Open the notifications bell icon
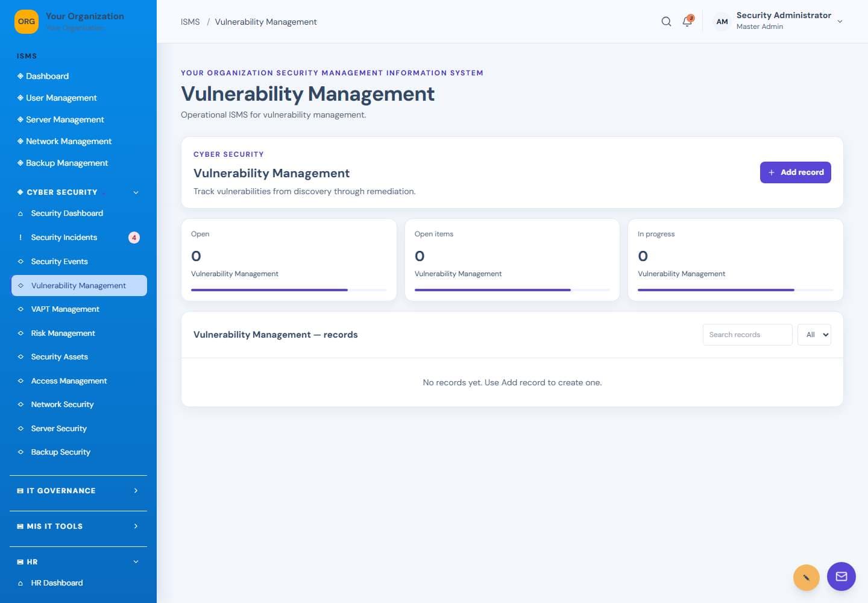Viewport: 868px width, 603px height. coord(687,22)
